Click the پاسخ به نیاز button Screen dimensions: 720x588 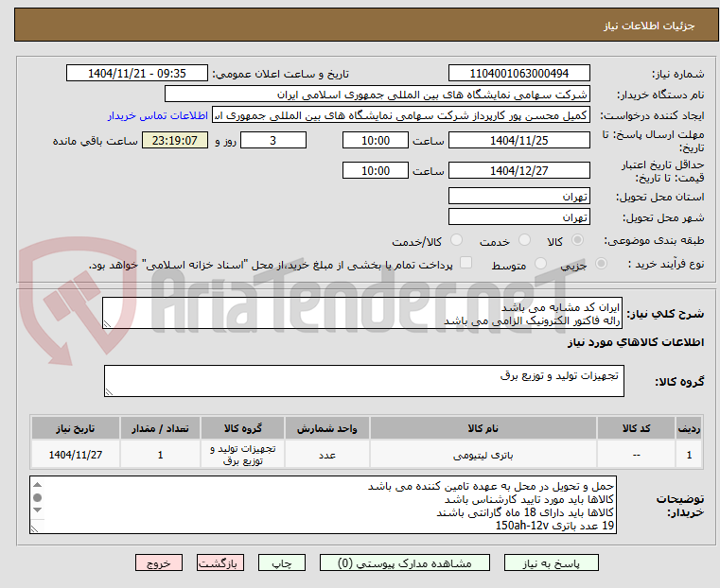pos(551,562)
